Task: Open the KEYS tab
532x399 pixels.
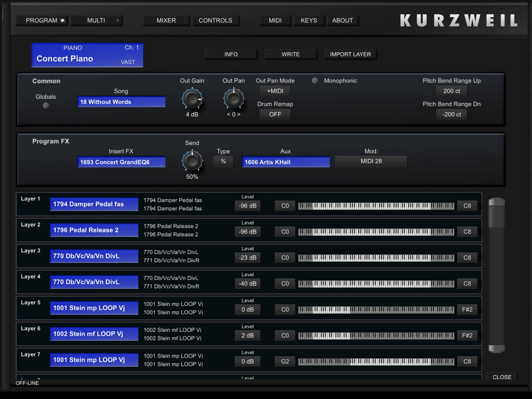Action: 309,20
